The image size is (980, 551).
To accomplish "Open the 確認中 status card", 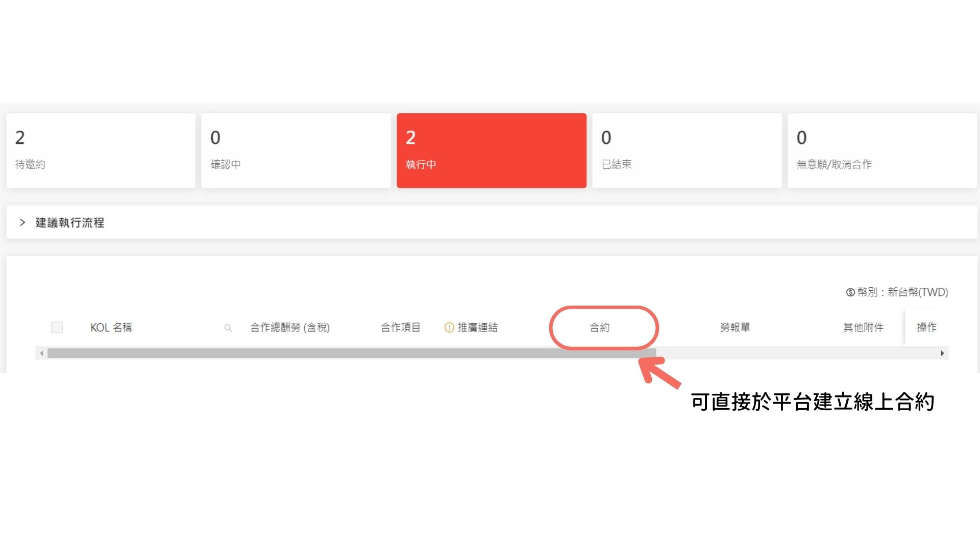I will 296,151.
